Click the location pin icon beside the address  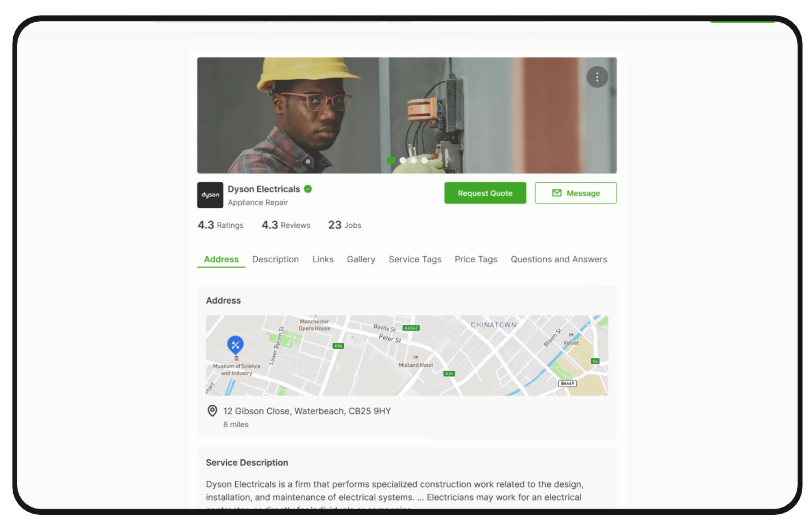(212, 411)
